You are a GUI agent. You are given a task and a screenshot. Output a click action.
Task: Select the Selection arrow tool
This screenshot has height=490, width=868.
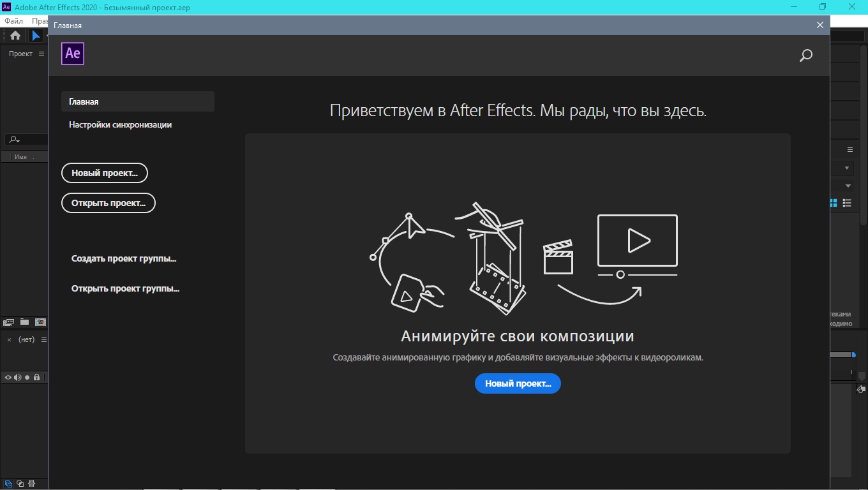[x=36, y=36]
